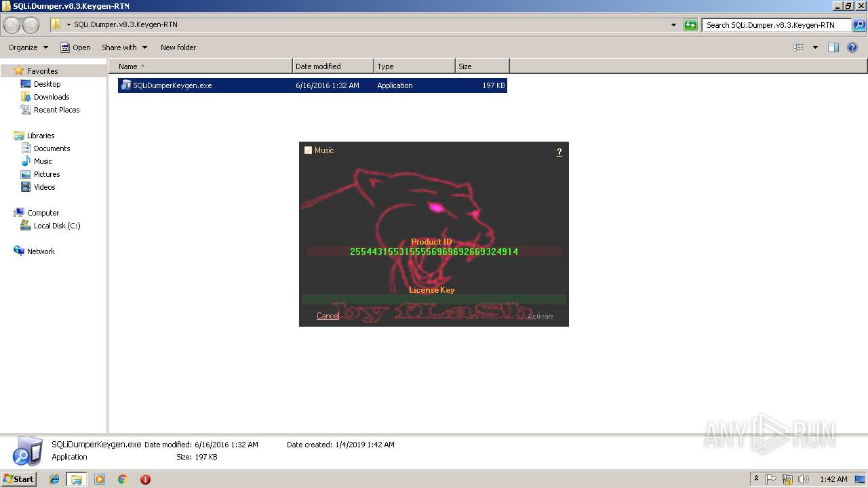Image resolution: width=868 pixels, height=488 pixels.
Task: Open Recent Places in Favorites
Action: pos(56,110)
